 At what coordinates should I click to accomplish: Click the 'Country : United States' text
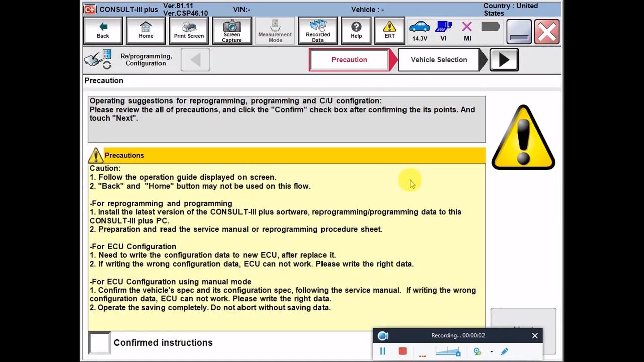511,9
